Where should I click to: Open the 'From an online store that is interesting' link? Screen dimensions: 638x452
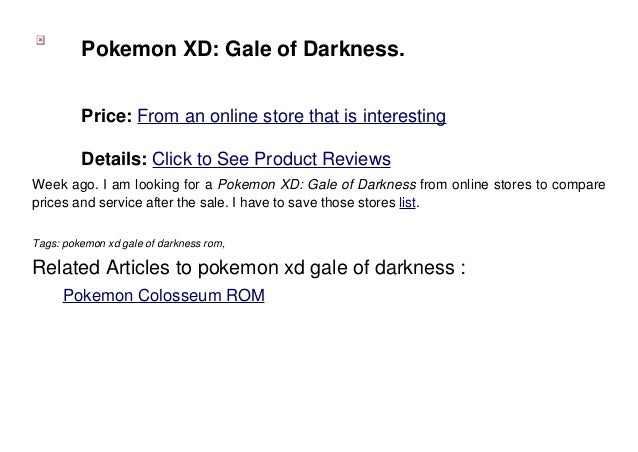[291, 116]
